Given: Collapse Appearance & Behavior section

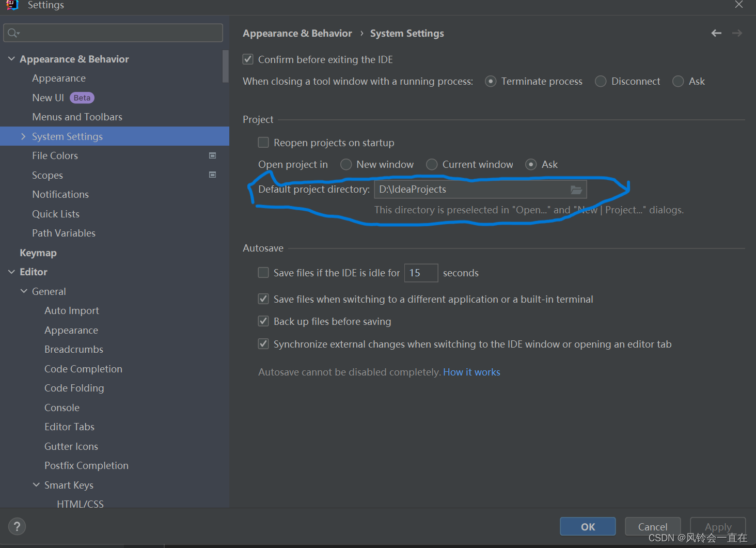Looking at the screenshot, I should tap(11, 59).
